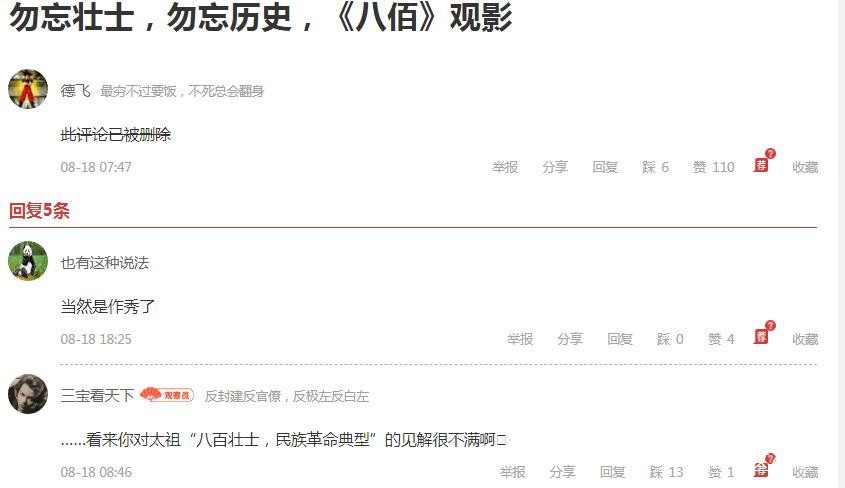Save 德飞's comment with 收藏

coord(805,167)
